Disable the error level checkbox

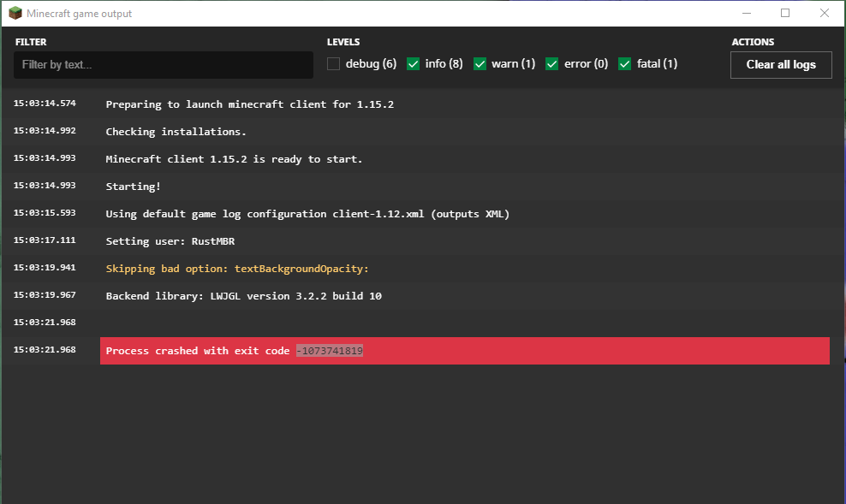point(552,63)
